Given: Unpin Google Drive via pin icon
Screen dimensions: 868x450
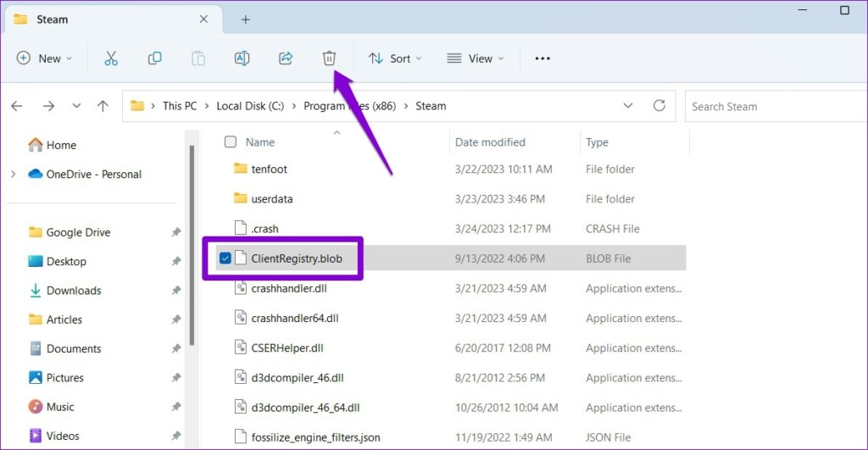Looking at the screenshot, I should pos(176,232).
